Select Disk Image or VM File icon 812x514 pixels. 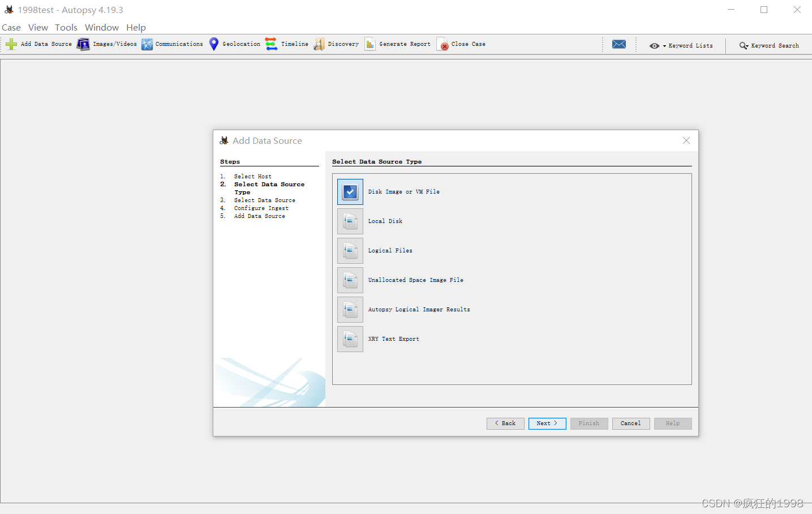pos(350,192)
